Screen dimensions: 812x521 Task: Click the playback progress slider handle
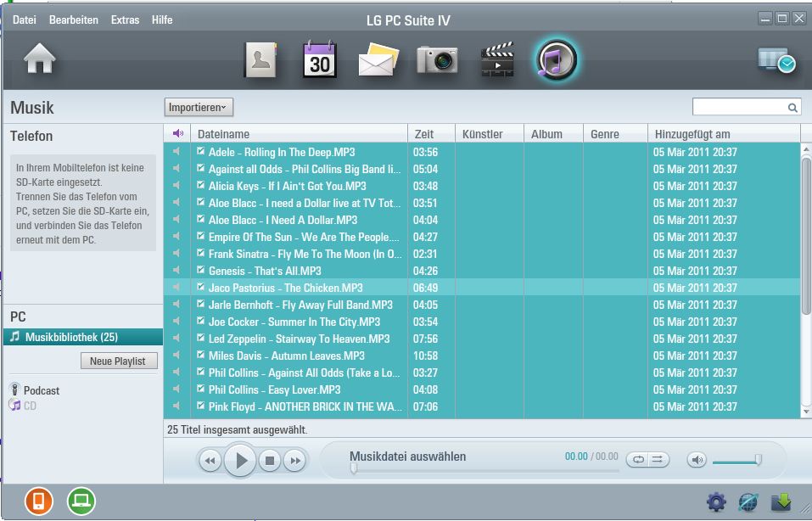(354, 468)
